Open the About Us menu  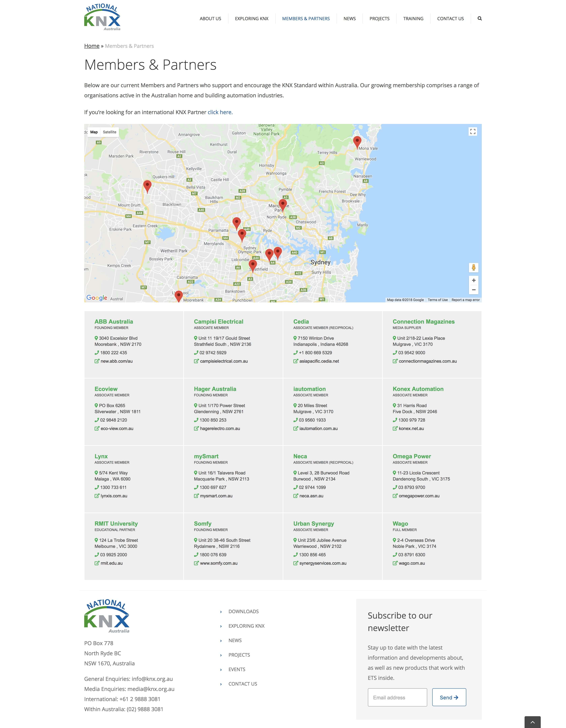210,19
